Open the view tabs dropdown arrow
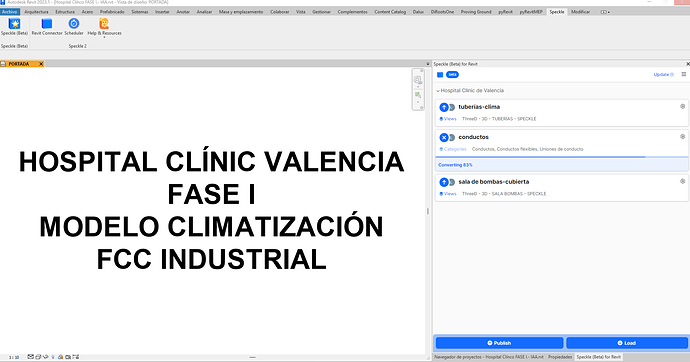The image size is (690, 362). pos(428,64)
